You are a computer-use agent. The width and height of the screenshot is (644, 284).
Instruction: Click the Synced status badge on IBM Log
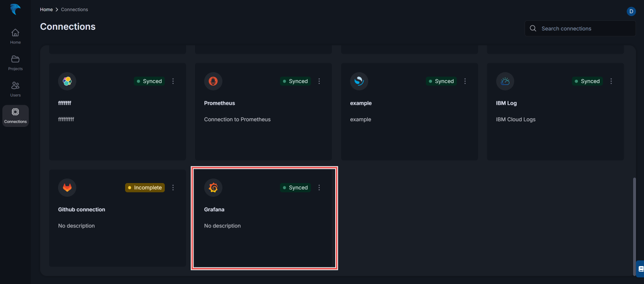tap(587, 81)
